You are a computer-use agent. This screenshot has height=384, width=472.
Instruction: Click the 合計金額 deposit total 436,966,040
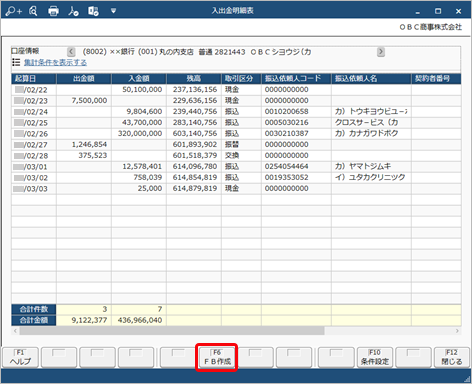[x=140, y=320]
